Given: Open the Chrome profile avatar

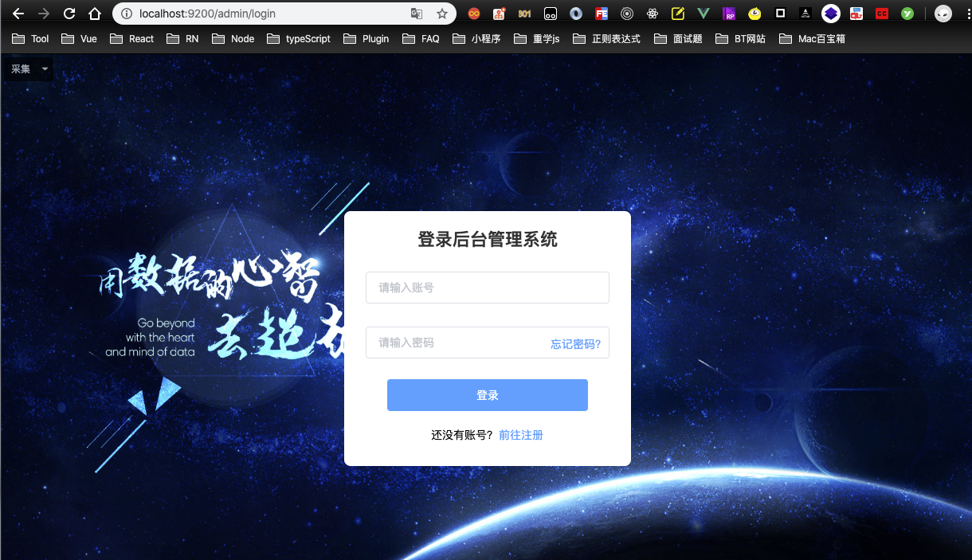Looking at the screenshot, I should click(943, 14).
